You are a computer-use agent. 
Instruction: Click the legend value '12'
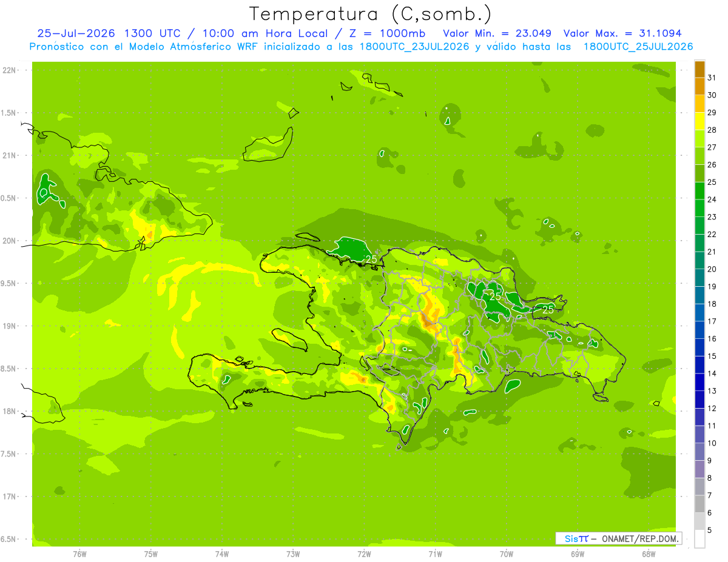712,409
